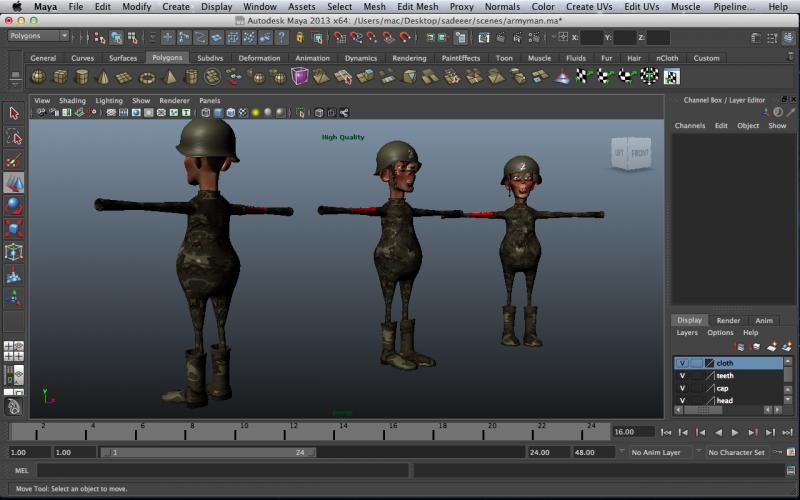Image resolution: width=800 pixels, height=500 pixels.
Task: Hide the cap layer via V box
Action: pos(682,388)
